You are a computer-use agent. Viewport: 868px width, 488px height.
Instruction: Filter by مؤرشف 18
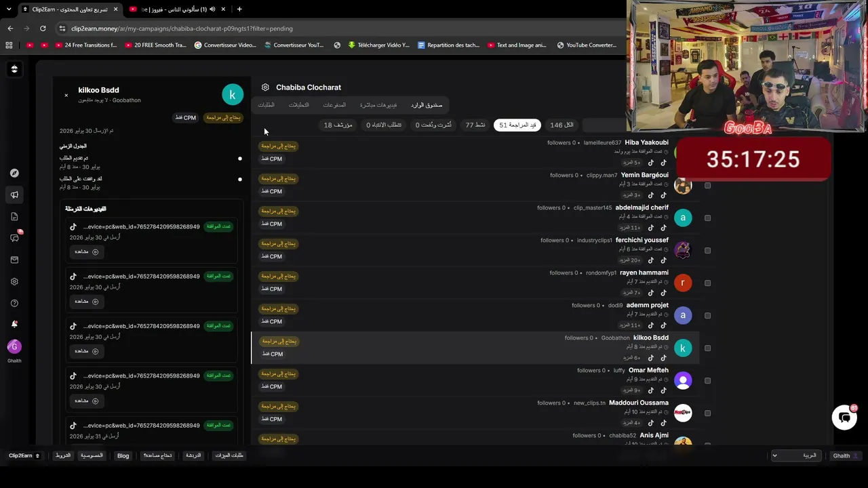coord(338,125)
